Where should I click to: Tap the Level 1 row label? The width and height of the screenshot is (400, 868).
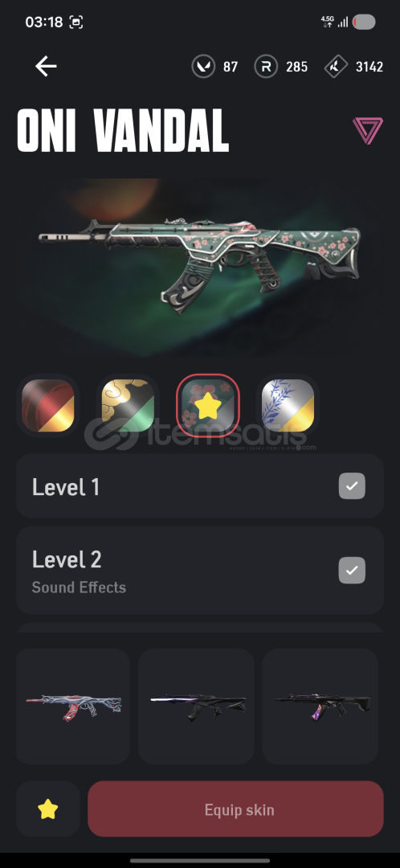point(66,487)
